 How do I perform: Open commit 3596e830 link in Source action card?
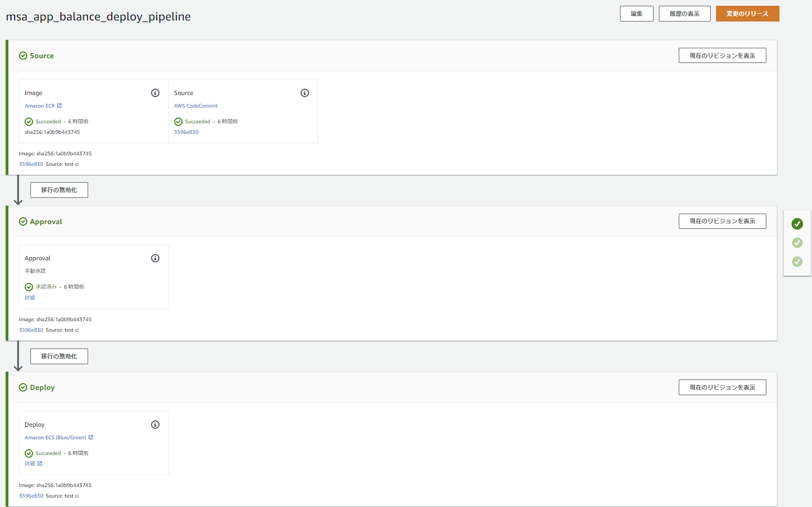point(186,132)
